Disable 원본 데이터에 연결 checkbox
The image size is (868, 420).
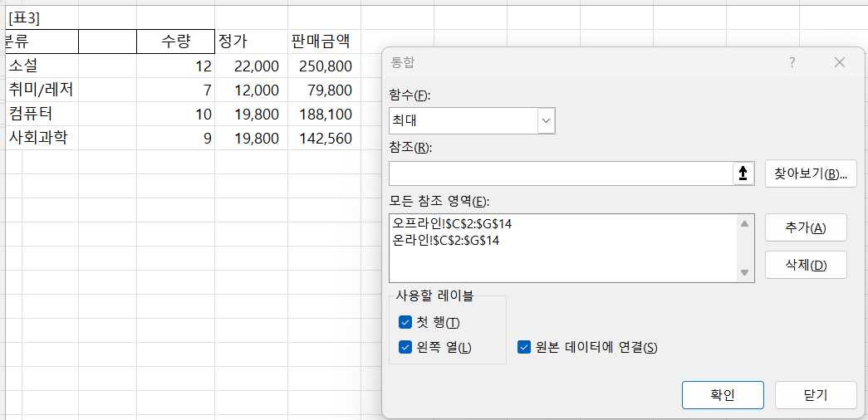pos(524,347)
